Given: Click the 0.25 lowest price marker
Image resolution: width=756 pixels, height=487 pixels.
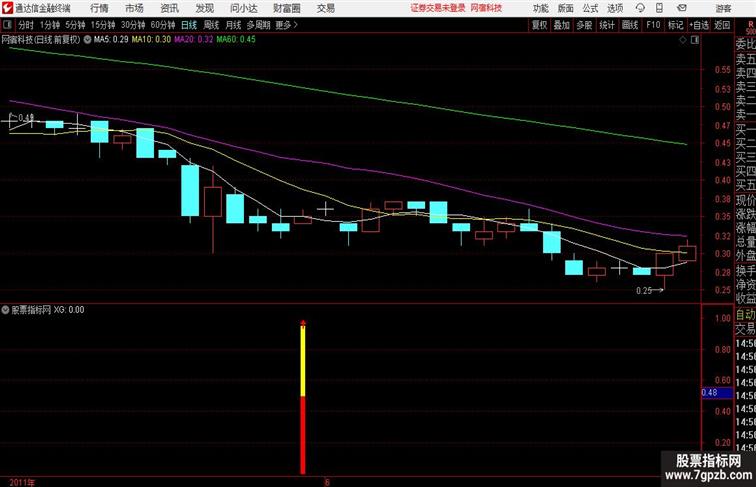Looking at the screenshot, I should tap(649, 290).
